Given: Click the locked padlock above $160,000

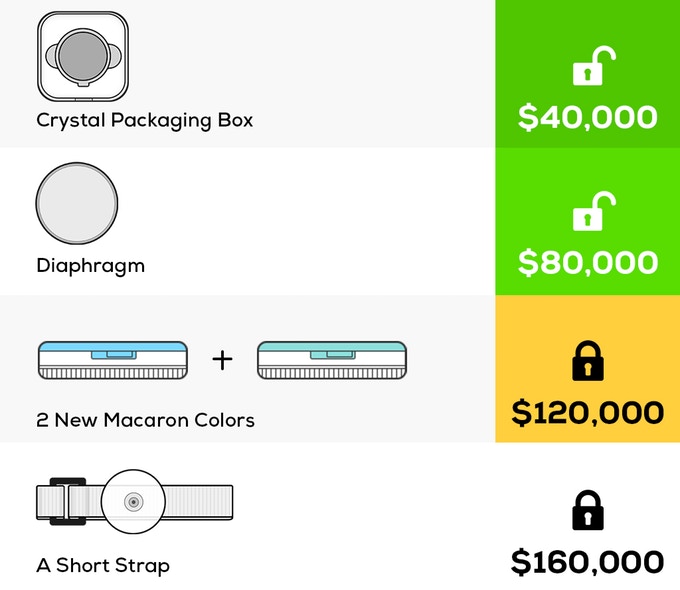Looking at the screenshot, I should [x=587, y=510].
